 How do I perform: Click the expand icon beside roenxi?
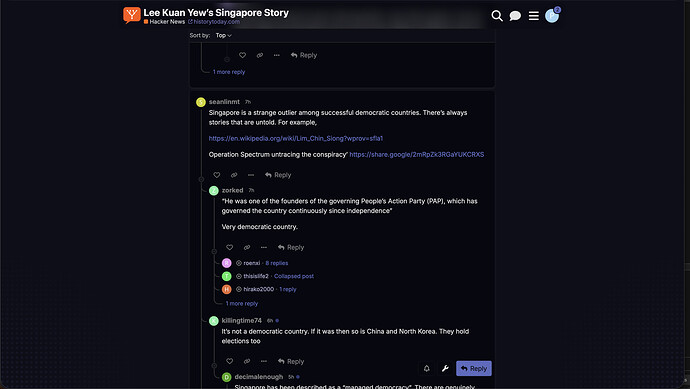point(239,263)
